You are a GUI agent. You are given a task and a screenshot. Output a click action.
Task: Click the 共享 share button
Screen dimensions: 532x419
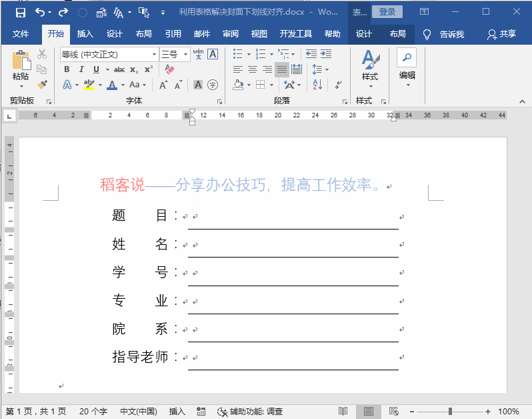[x=502, y=34]
